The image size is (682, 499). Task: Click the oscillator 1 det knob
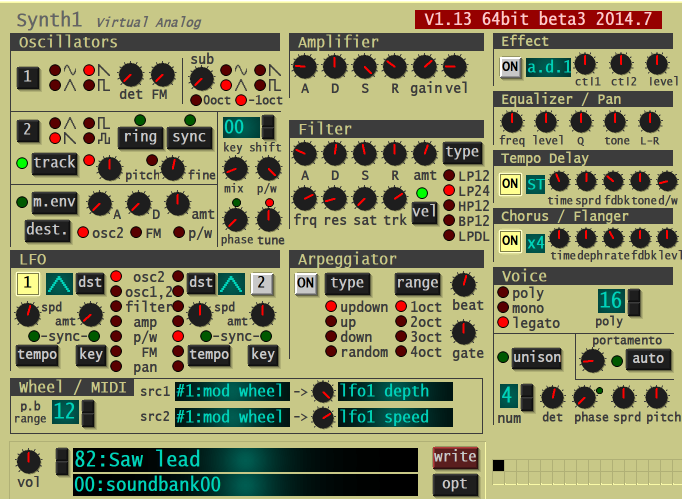130,75
